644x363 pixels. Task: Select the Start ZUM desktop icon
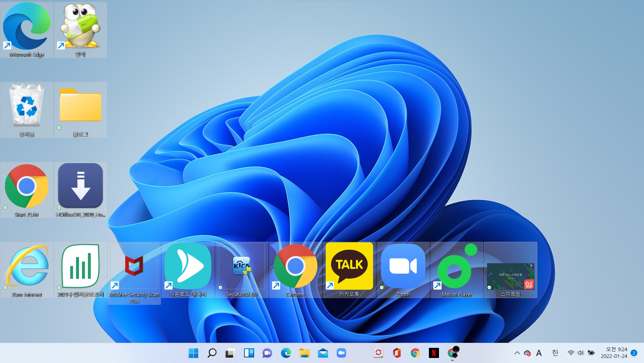[27, 190]
